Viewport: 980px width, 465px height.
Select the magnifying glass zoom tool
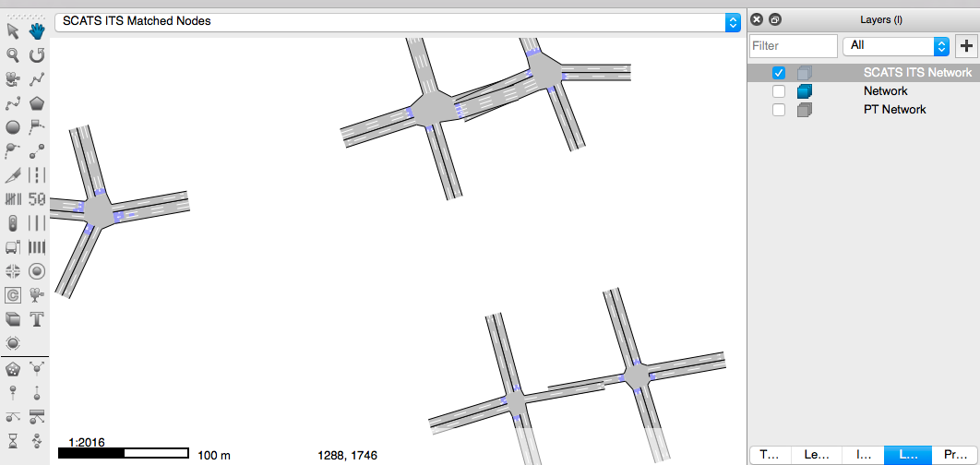coord(13,55)
